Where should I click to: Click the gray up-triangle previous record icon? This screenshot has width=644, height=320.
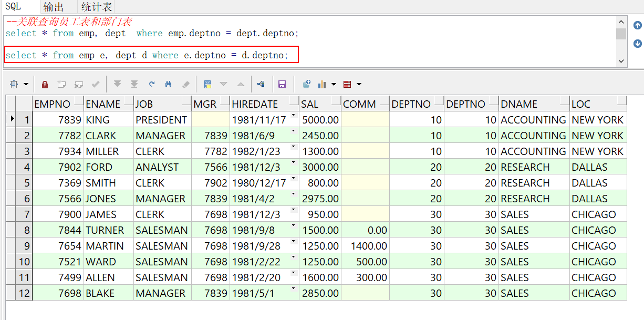[x=241, y=84]
